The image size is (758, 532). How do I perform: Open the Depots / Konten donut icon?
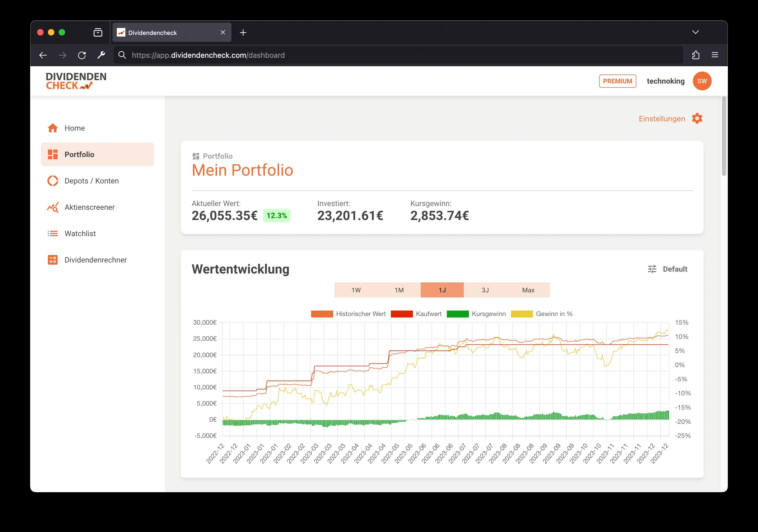(x=53, y=181)
